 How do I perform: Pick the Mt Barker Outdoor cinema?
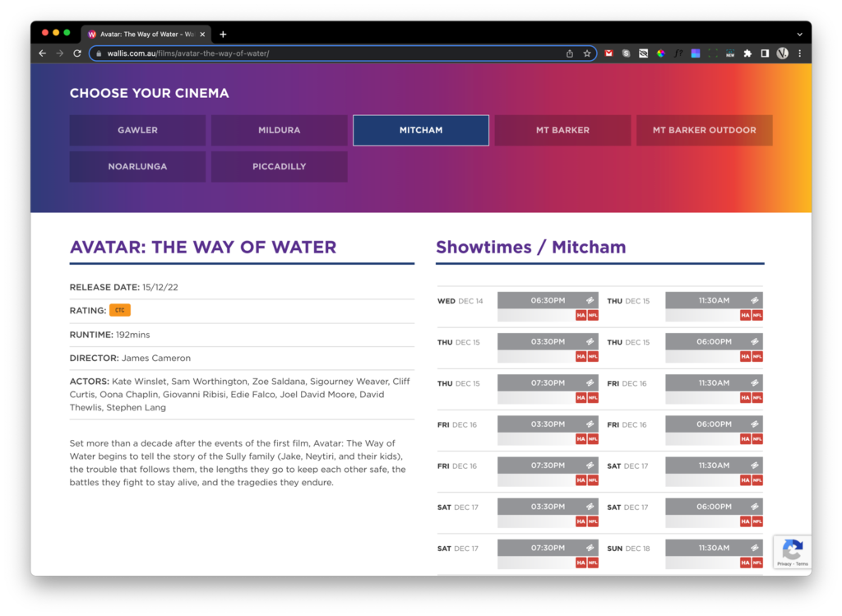click(705, 130)
